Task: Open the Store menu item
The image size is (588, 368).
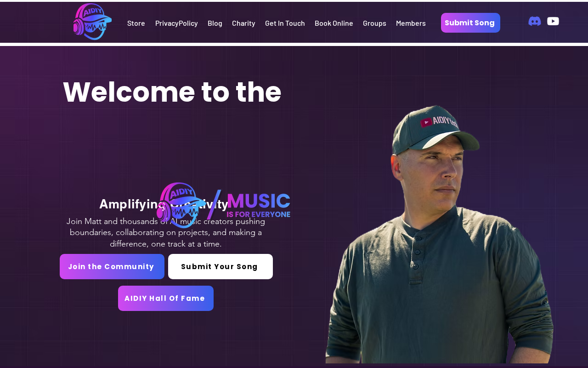Action: tap(136, 23)
